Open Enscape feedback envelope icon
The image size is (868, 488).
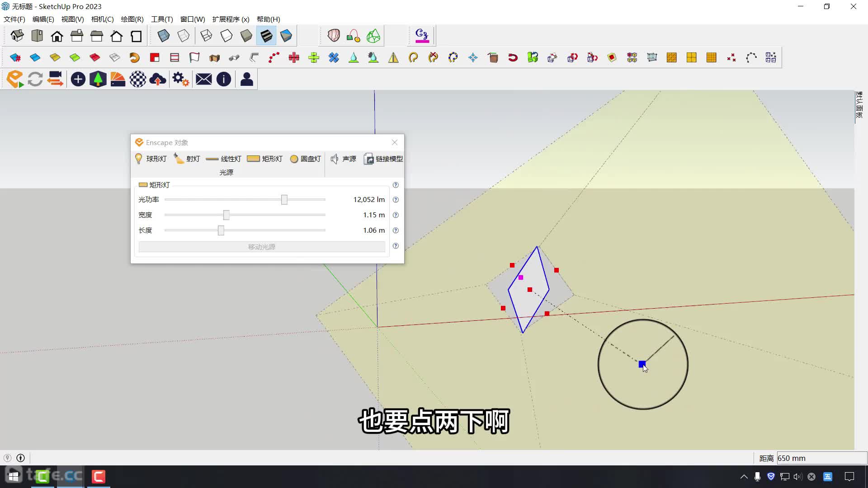[x=203, y=79]
